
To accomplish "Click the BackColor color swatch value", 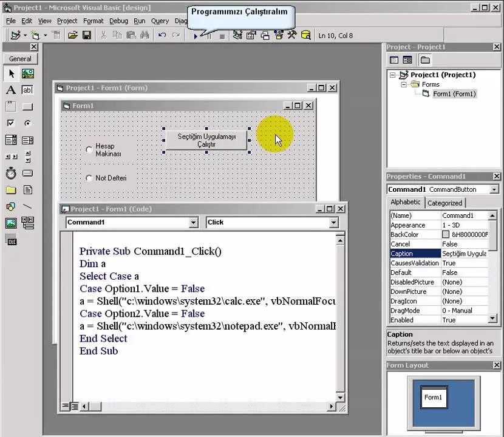I will [x=446, y=234].
